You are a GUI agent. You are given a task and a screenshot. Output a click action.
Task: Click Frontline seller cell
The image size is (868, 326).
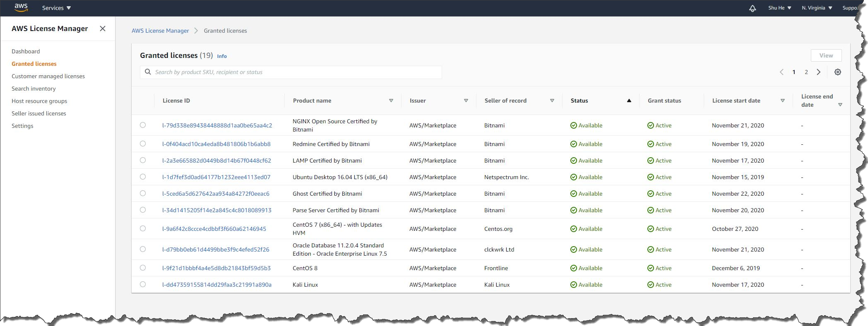tap(496, 268)
